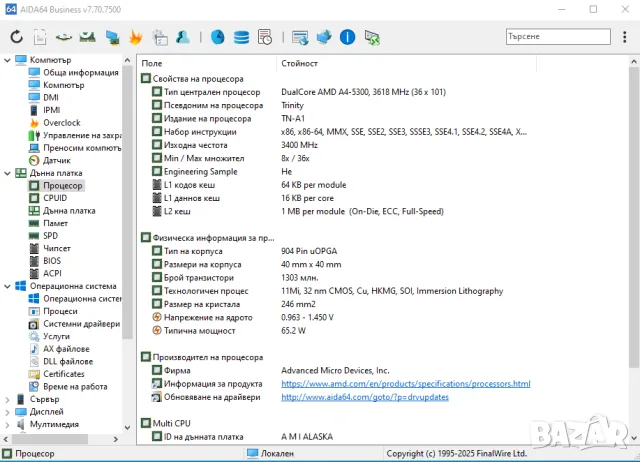Screen dimensions: 640x462
Task: Click tree panel horizontal scroll-right arrow
Action: 116,439
